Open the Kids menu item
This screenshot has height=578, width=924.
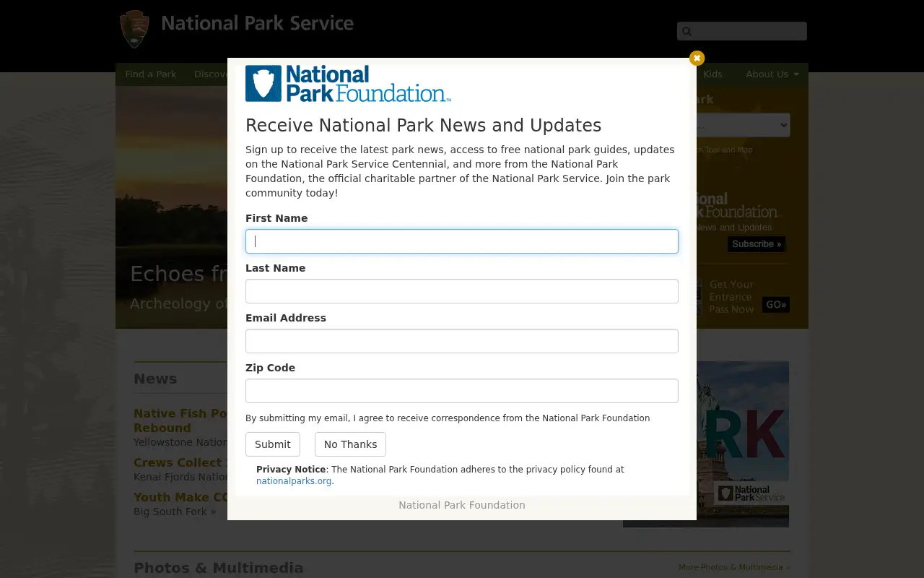point(712,74)
